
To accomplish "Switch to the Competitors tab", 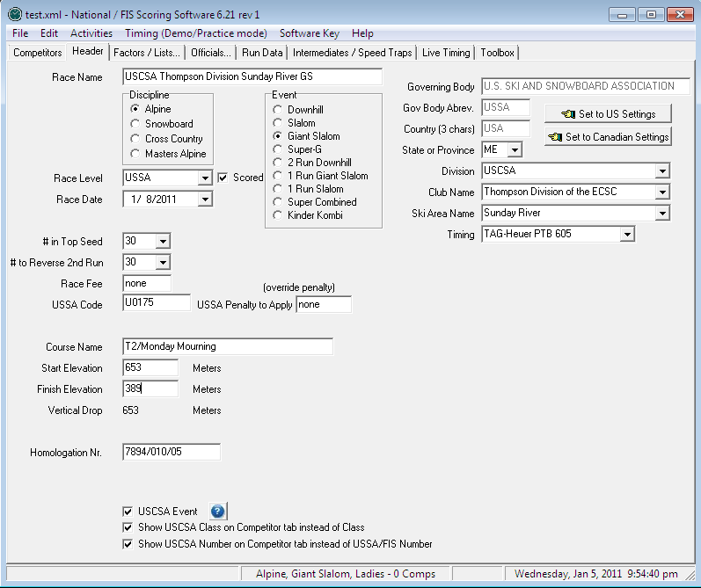I will [37, 53].
